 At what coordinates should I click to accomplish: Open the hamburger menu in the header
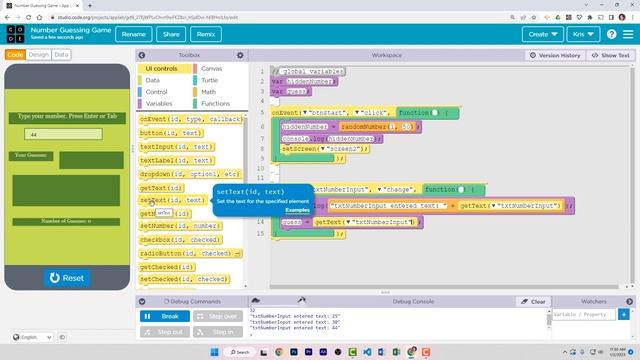tap(628, 34)
